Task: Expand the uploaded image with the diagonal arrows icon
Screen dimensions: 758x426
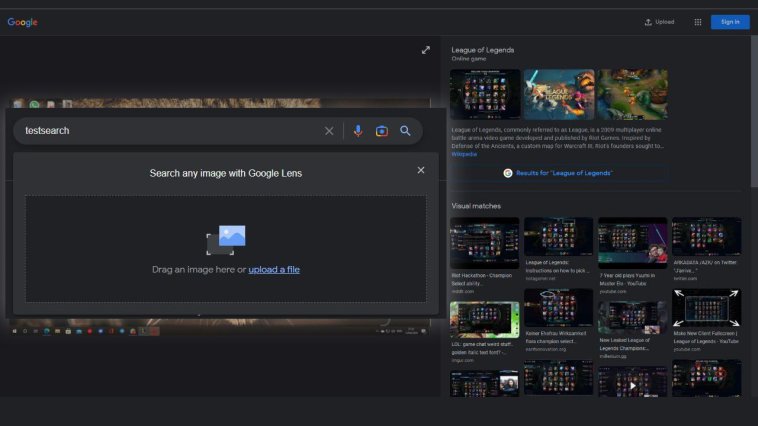Action: click(425, 50)
